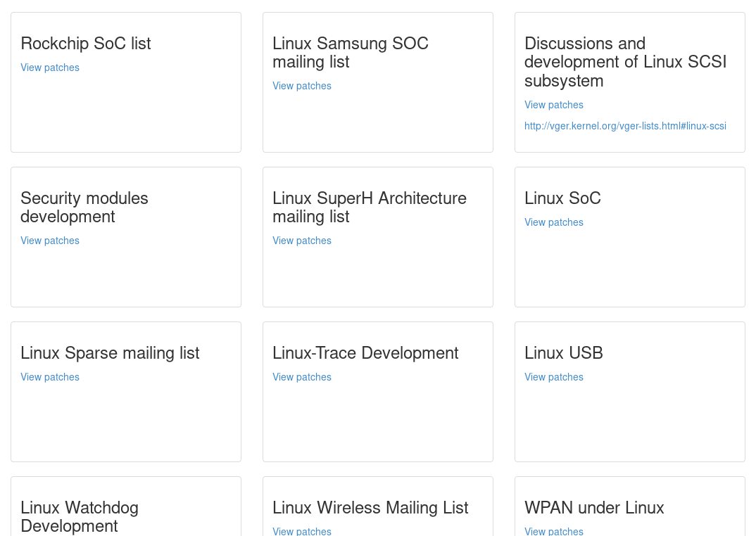The width and height of the screenshot is (756, 536).
Task: Select the Linux Watchdog Development heading
Action: (x=80, y=517)
